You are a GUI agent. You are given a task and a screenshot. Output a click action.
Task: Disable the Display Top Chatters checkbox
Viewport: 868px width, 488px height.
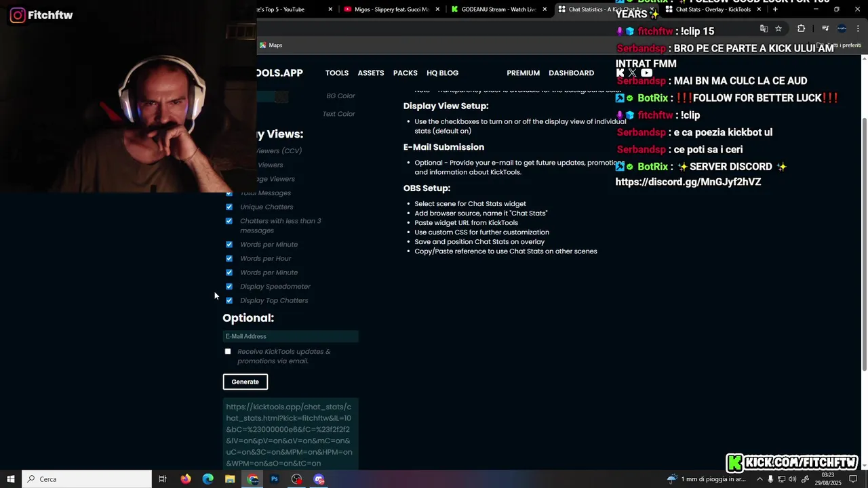pyautogui.click(x=229, y=300)
